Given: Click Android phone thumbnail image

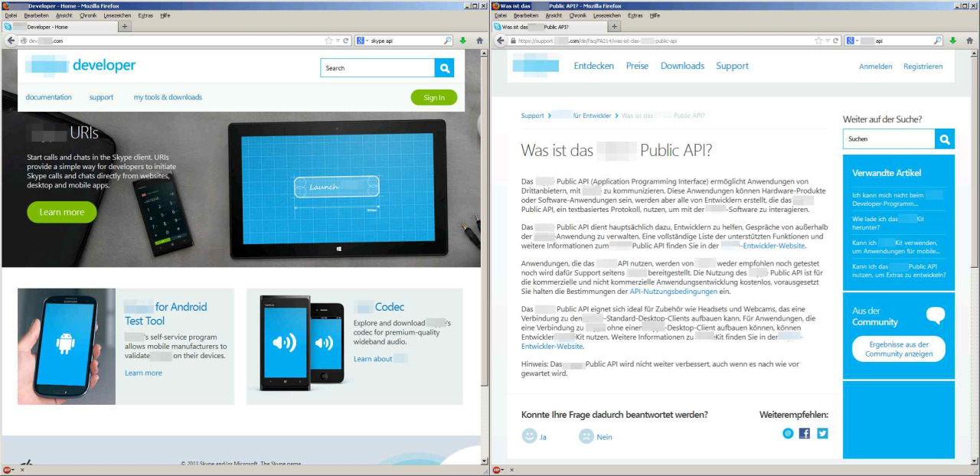Looking at the screenshot, I should (67, 347).
